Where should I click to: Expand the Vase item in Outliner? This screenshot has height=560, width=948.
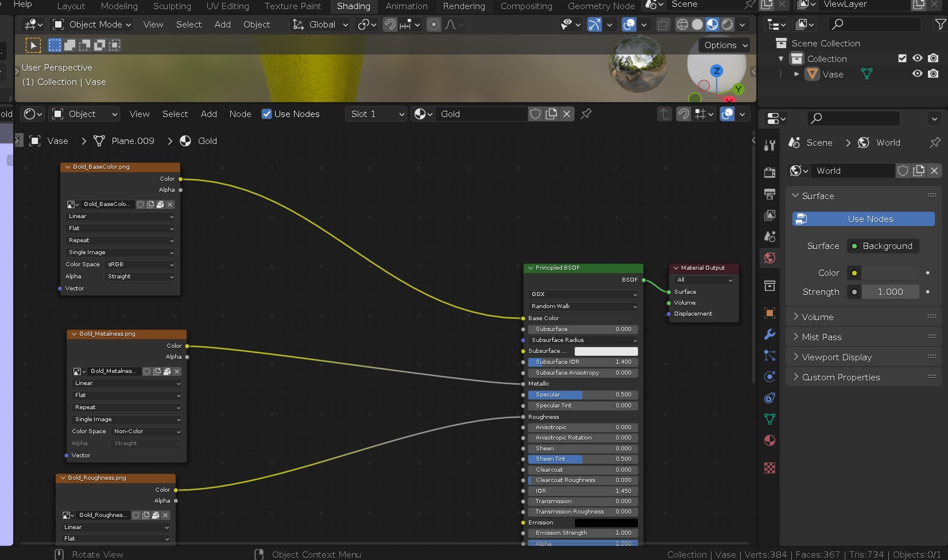(x=796, y=74)
